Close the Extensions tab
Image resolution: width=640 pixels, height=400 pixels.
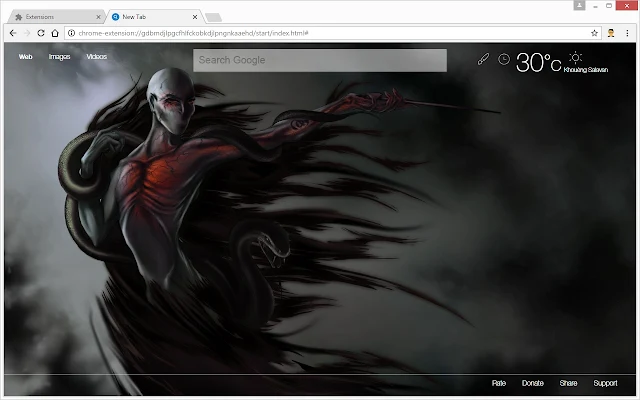(x=98, y=17)
